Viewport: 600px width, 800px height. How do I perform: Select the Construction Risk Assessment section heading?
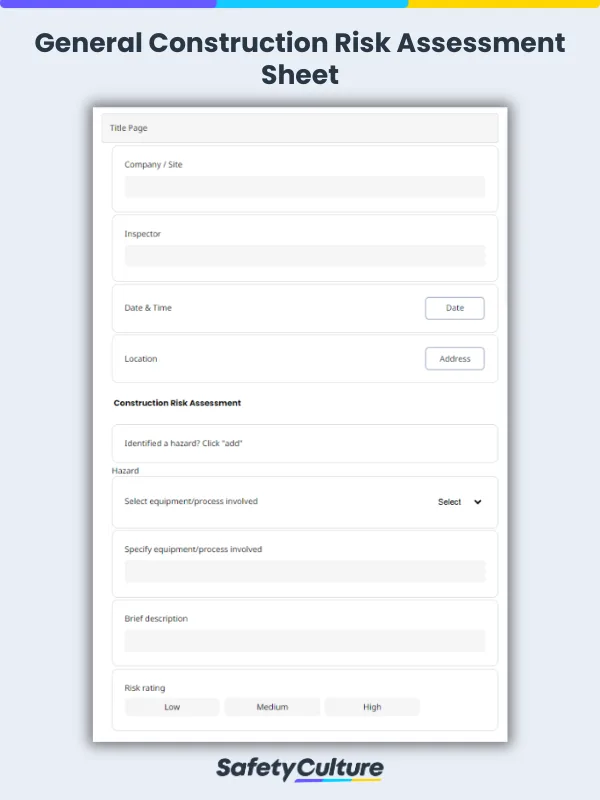coord(176,403)
